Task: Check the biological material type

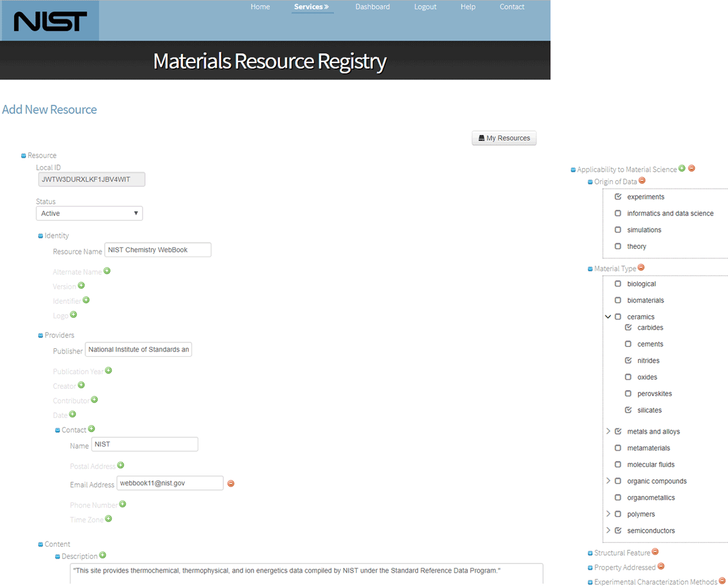Action: coord(618,284)
